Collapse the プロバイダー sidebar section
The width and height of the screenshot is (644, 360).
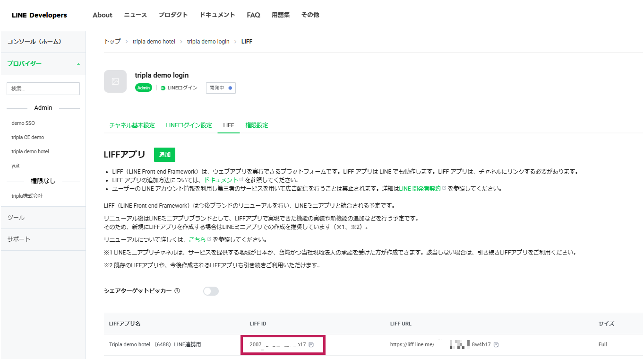(43, 64)
